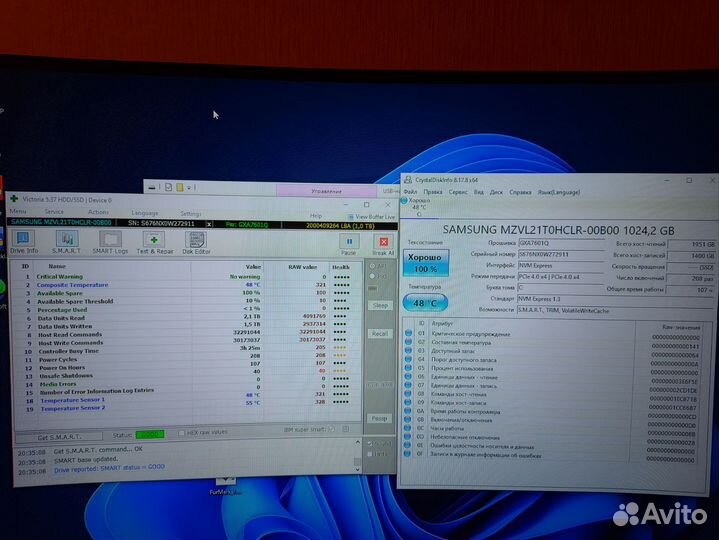Click the Sleep button in Victoria
This screenshot has height=540, width=719.
click(380, 305)
